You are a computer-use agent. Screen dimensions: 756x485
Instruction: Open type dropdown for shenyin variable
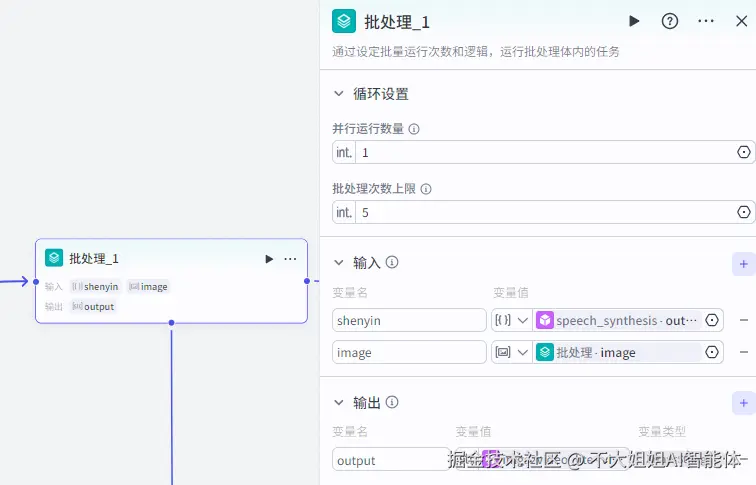pos(512,321)
